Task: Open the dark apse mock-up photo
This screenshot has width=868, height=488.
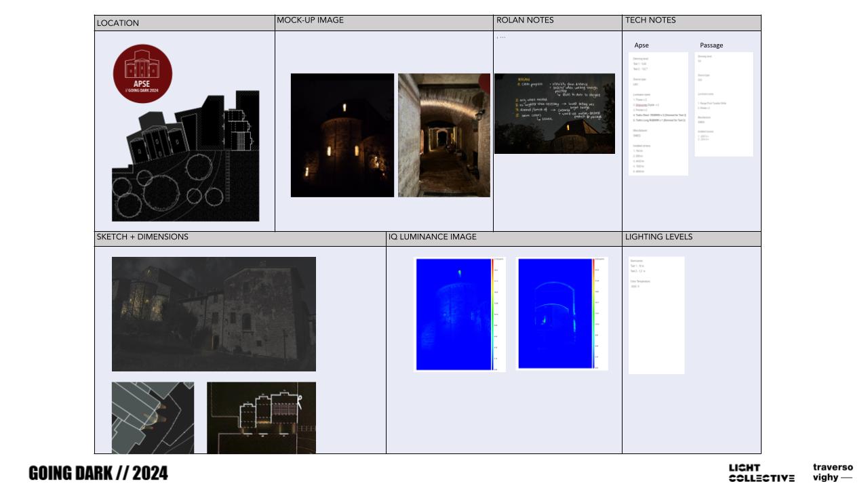Action: coord(342,136)
